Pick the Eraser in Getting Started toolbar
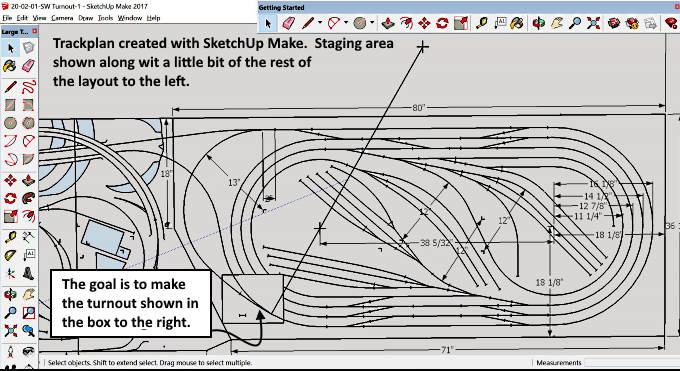The height and width of the screenshot is (371, 680). tap(288, 23)
